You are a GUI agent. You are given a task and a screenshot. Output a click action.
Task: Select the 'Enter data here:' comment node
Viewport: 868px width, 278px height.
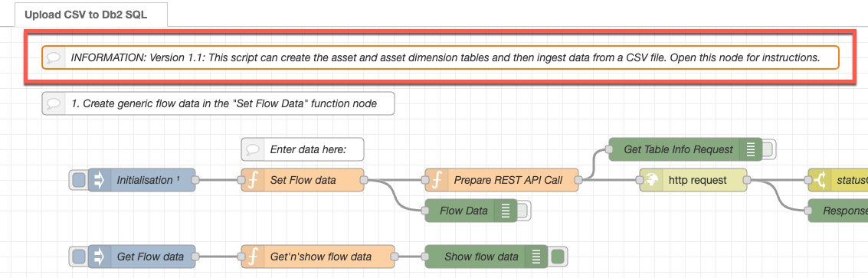coord(303,149)
